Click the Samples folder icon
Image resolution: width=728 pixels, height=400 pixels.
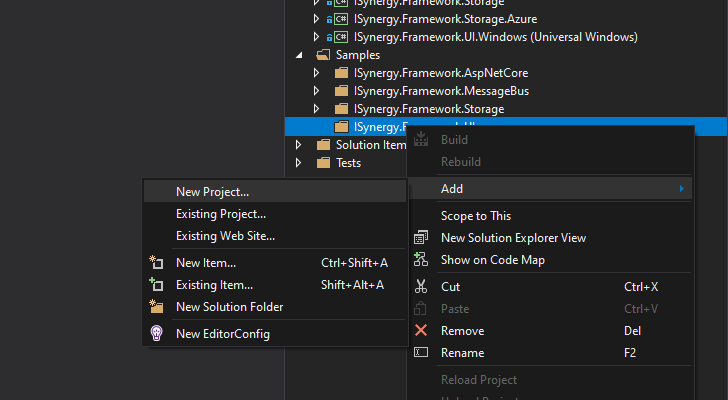(323, 55)
